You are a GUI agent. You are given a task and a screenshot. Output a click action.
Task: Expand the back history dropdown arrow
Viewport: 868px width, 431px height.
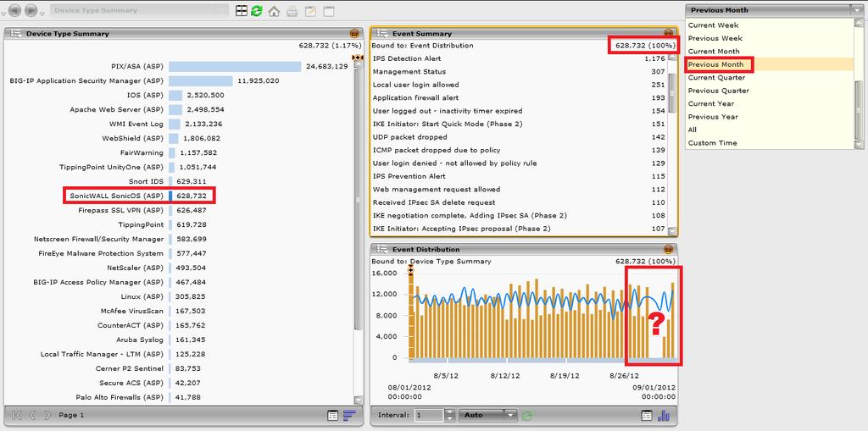coord(4,14)
